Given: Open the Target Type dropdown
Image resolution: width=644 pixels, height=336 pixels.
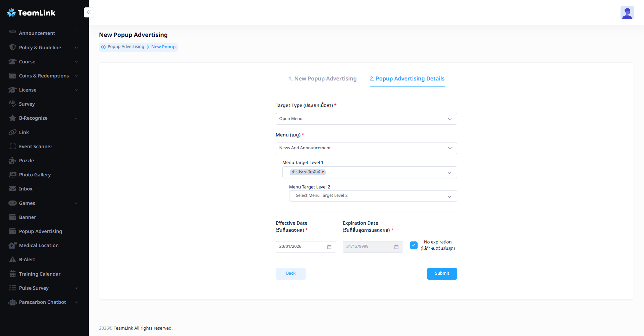Looking at the screenshot, I should click(x=366, y=119).
